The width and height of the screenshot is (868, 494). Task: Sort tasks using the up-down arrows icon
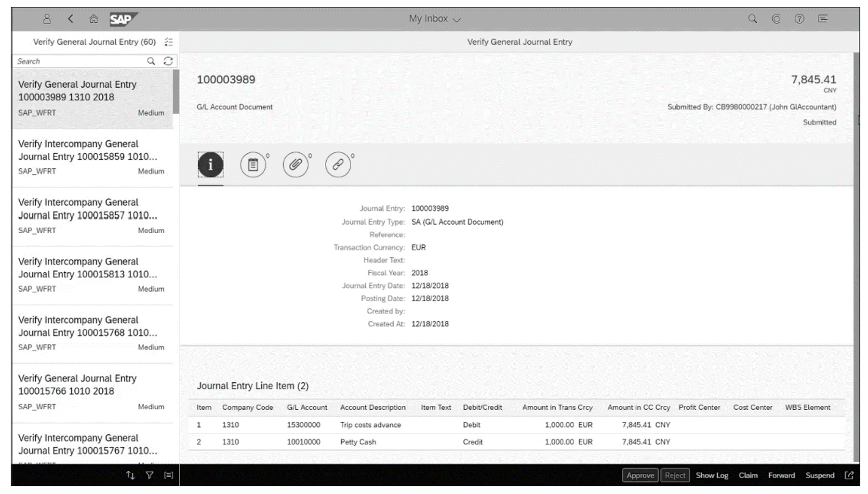(130, 475)
